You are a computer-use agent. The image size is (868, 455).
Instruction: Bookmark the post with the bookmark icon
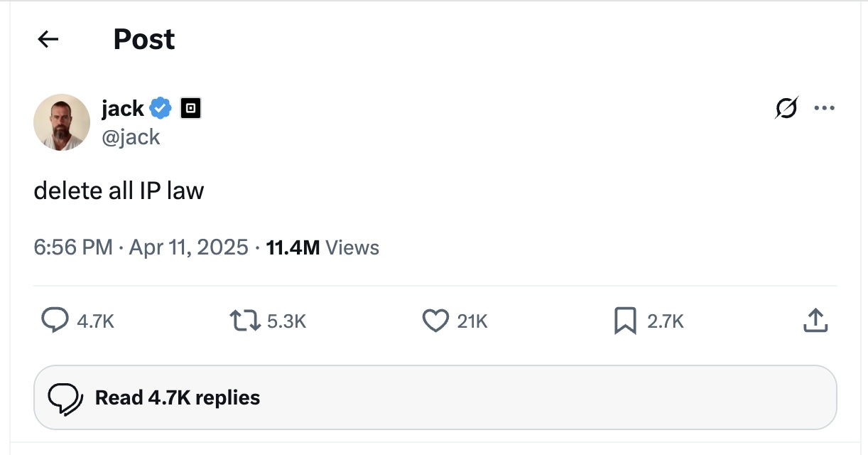(x=624, y=321)
